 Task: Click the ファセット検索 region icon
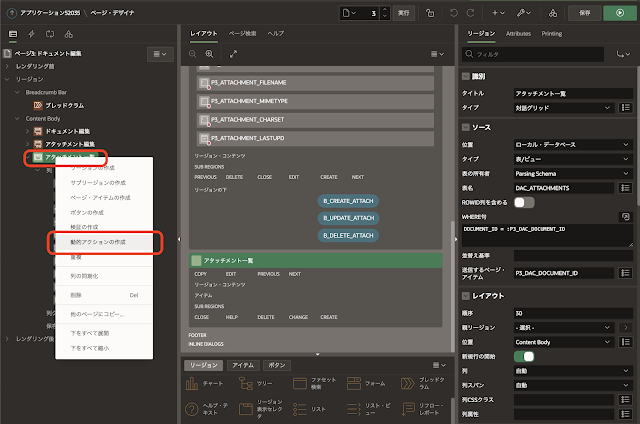coord(300,383)
